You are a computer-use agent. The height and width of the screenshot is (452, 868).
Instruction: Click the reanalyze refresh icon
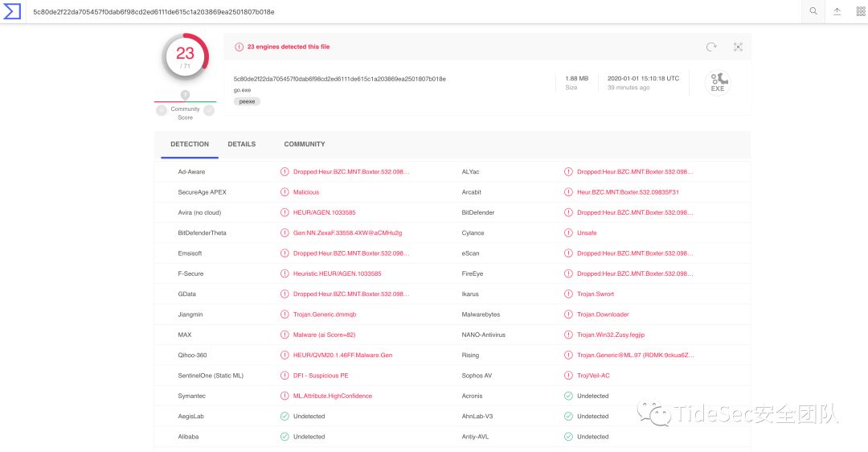tap(711, 47)
